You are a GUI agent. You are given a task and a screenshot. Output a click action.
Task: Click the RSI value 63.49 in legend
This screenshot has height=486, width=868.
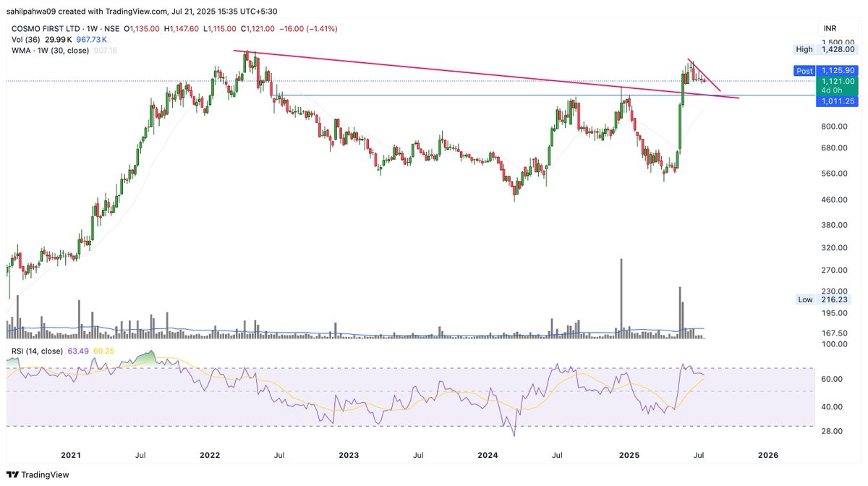(77, 351)
